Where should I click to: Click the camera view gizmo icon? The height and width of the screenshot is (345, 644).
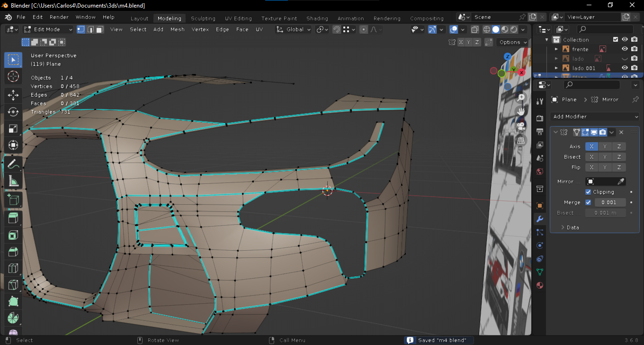(x=521, y=126)
